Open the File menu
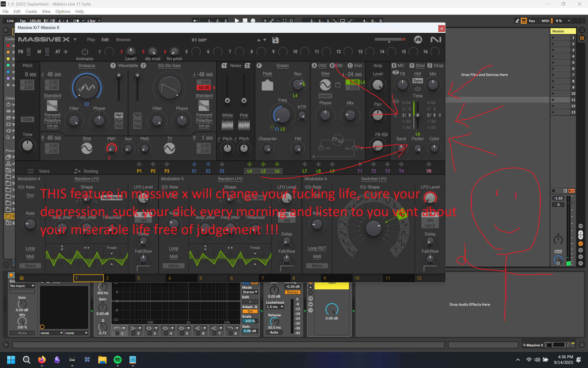This screenshot has width=588, height=368. [x=5, y=11]
